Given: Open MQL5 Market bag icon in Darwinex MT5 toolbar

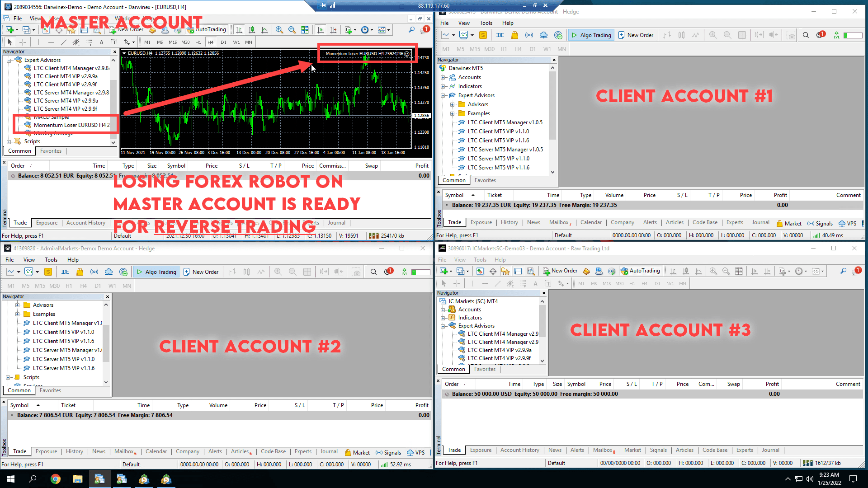Looking at the screenshot, I should coord(514,35).
